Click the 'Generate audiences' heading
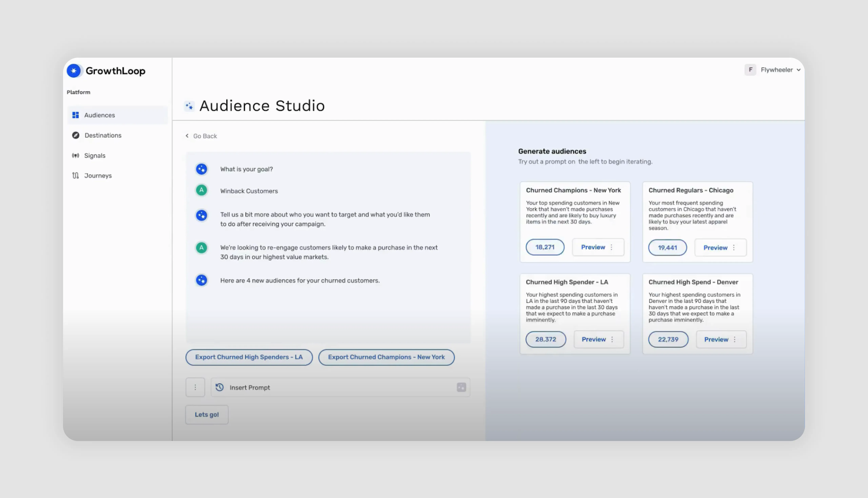Viewport: 868px width, 498px height. point(552,151)
